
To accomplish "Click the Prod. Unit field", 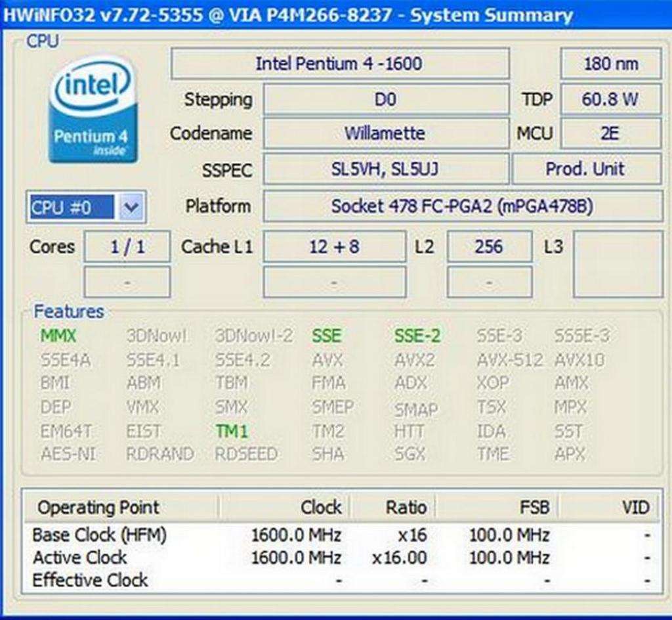I will 586,169.
